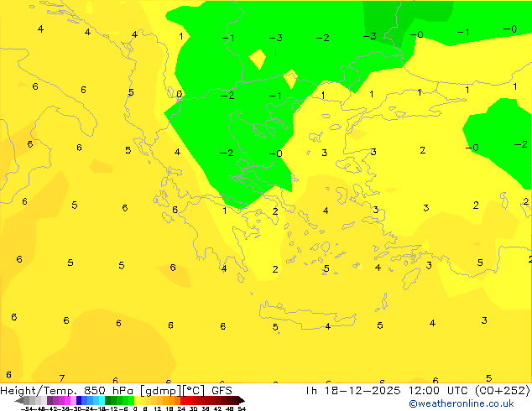Select the cyan swatch in the color legend
Viewport: 532px width, 411px height.
click(x=102, y=400)
